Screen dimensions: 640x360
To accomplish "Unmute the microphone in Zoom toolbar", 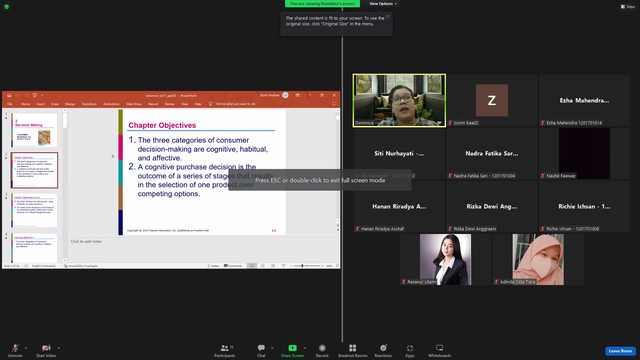I will (15, 350).
